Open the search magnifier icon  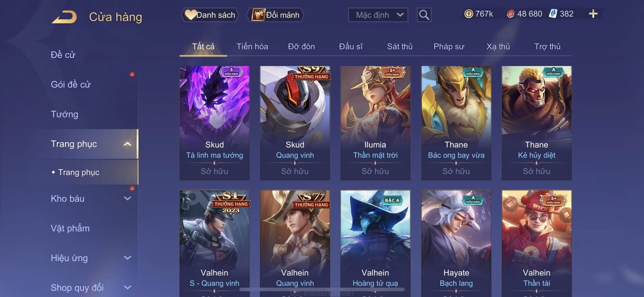[424, 15]
